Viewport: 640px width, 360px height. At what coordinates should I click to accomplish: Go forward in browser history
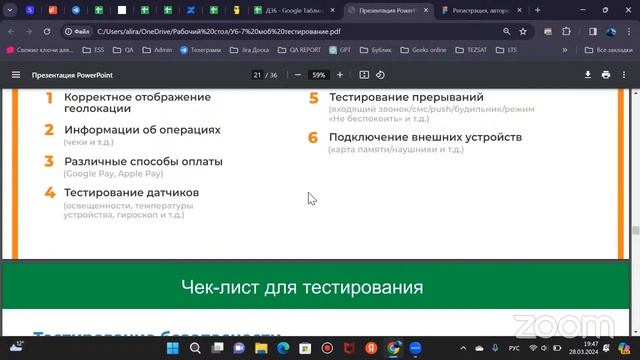point(29,31)
